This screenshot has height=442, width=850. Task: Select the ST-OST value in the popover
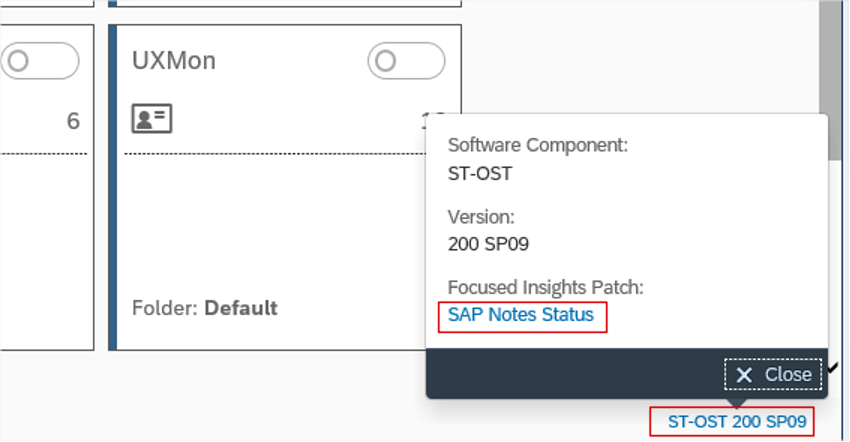tap(480, 173)
